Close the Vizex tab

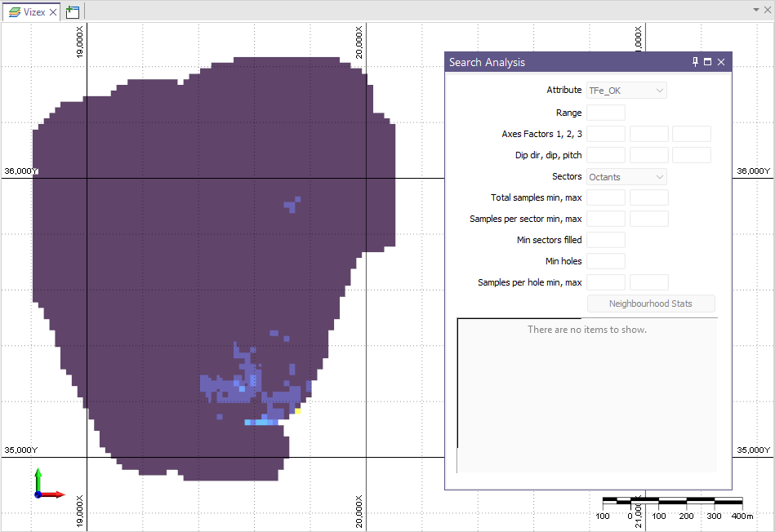click(53, 11)
